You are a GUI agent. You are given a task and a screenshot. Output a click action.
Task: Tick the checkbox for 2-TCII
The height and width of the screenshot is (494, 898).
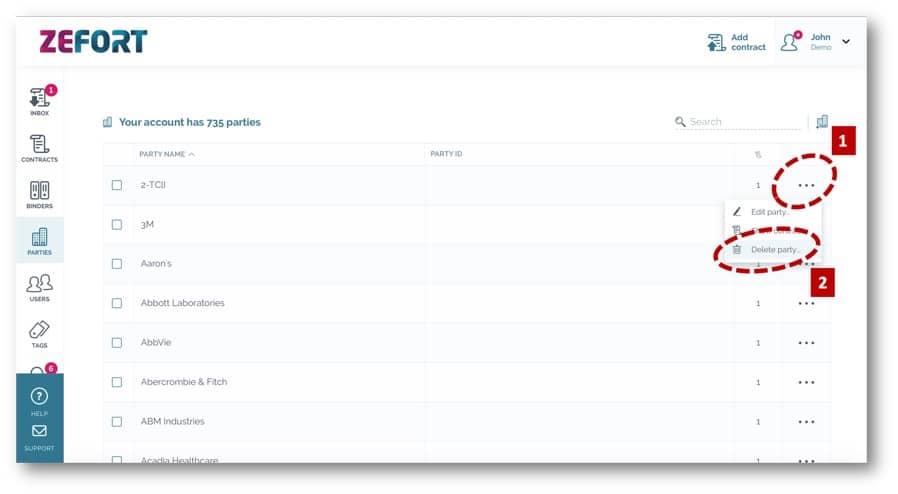(117, 185)
